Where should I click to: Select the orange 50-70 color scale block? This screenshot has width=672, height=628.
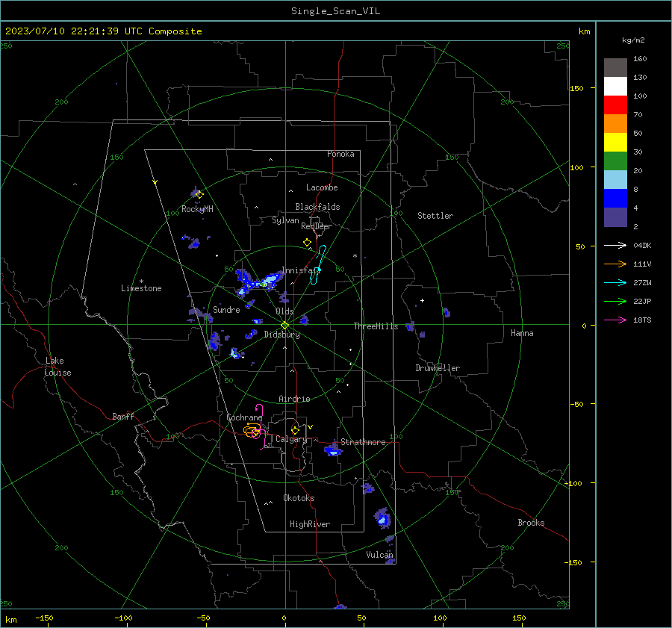[x=615, y=123]
